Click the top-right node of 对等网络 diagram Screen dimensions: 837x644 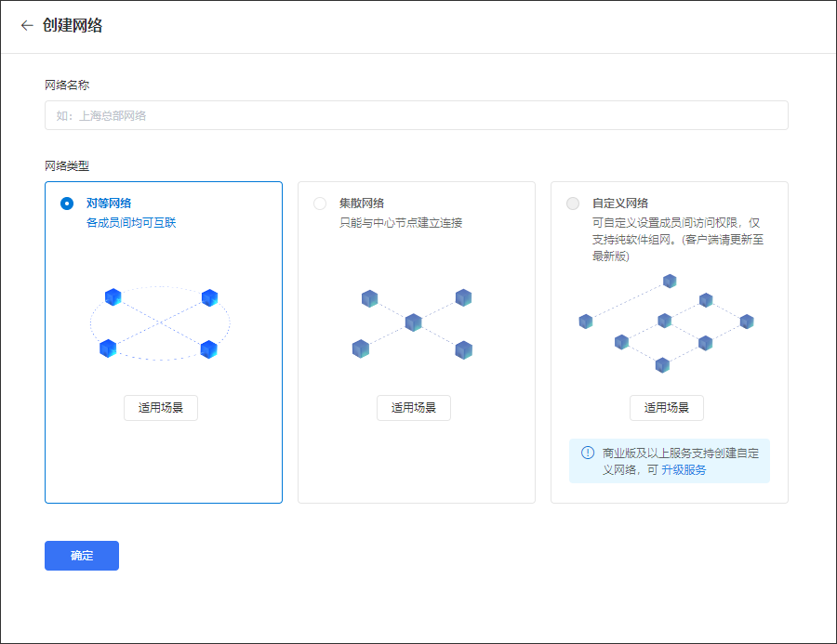(x=209, y=297)
